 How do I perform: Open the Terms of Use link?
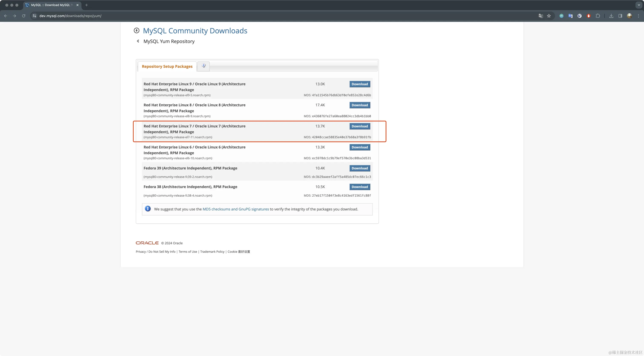click(187, 252)
